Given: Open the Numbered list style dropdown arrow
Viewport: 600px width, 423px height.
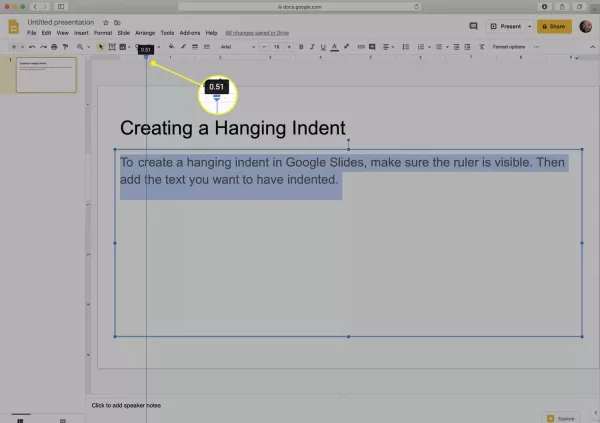Looking at the screenshot, I should coord(429,47).
